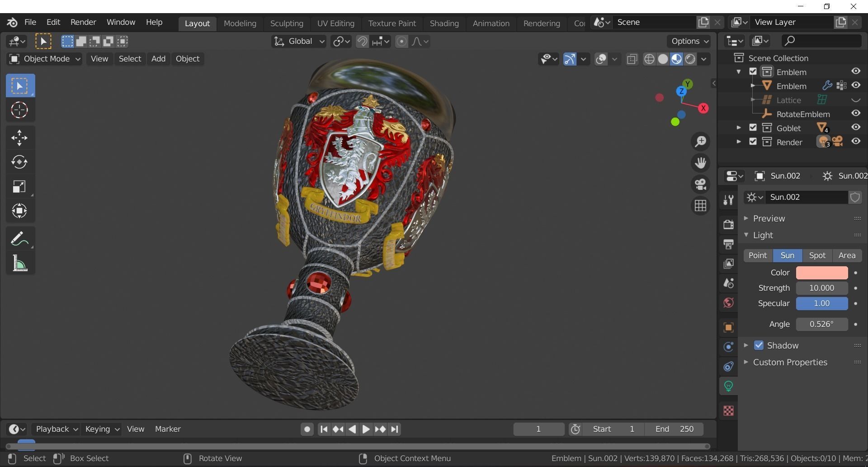This screenshot has width=868, height=467.
Task: Open the Tool properties tab
Action: coord(728,200)
